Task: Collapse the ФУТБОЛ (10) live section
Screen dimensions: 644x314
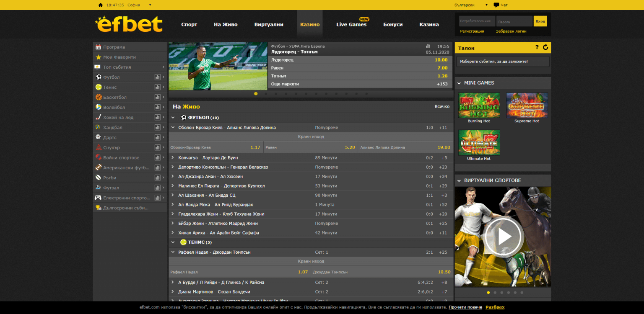Action: pyautogui.click(x=173, y=118)
